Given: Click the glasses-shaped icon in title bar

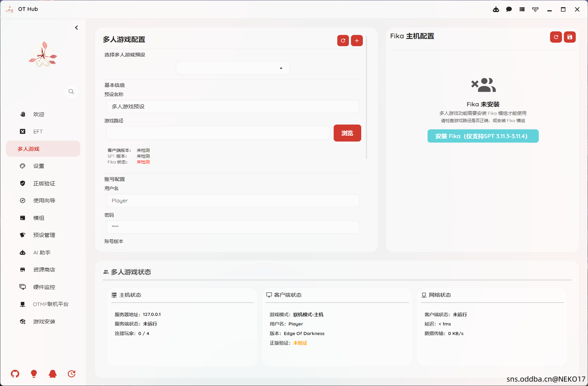Looking at the screenshot, I should click(x=535, y=10).
